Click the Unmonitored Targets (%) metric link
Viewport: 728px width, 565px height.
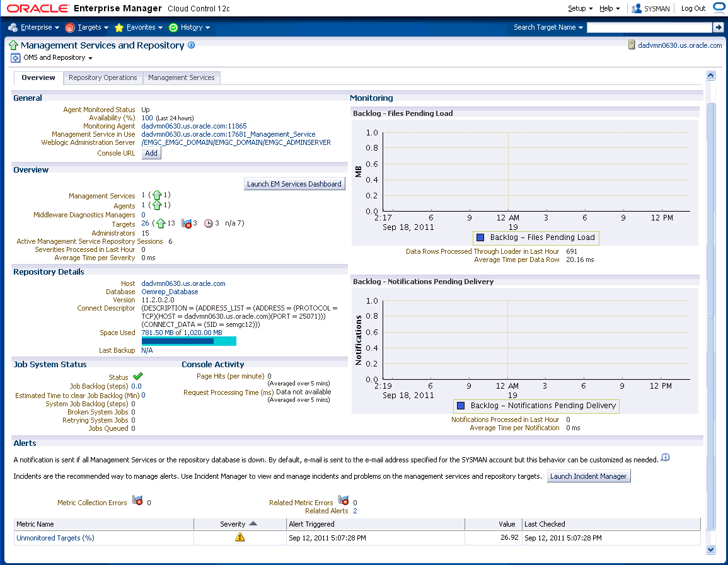[55, 538]
